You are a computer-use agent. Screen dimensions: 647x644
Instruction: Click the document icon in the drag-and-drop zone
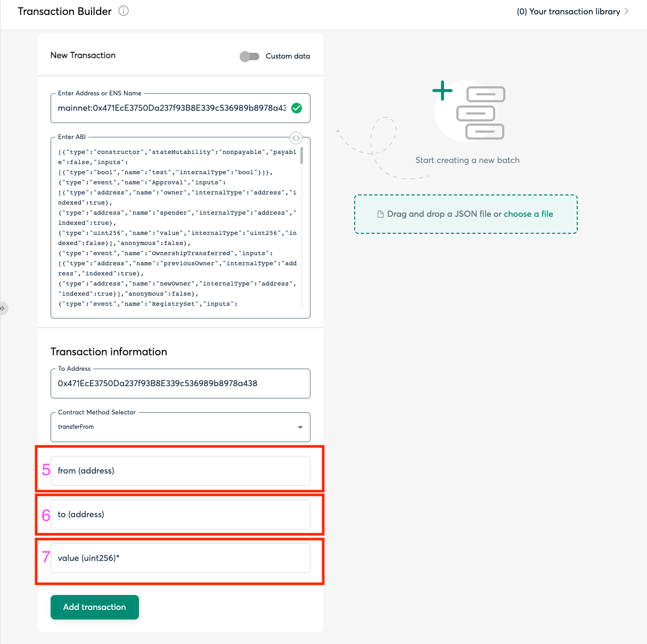coord(380,213)
